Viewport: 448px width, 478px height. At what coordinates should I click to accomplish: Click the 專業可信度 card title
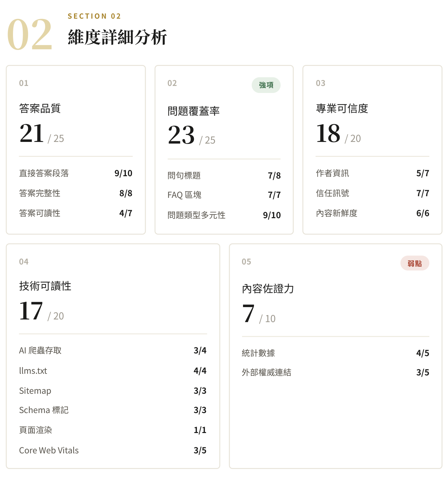[342, 108]
